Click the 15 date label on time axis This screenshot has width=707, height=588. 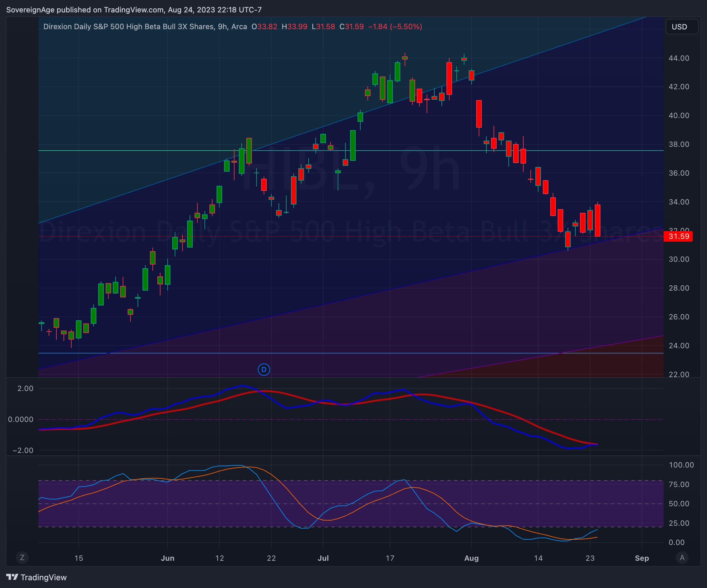(x=79, y=558)
